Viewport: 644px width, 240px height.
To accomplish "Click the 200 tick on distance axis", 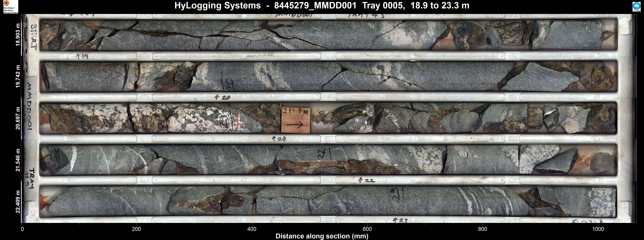I will pos(137,229).
